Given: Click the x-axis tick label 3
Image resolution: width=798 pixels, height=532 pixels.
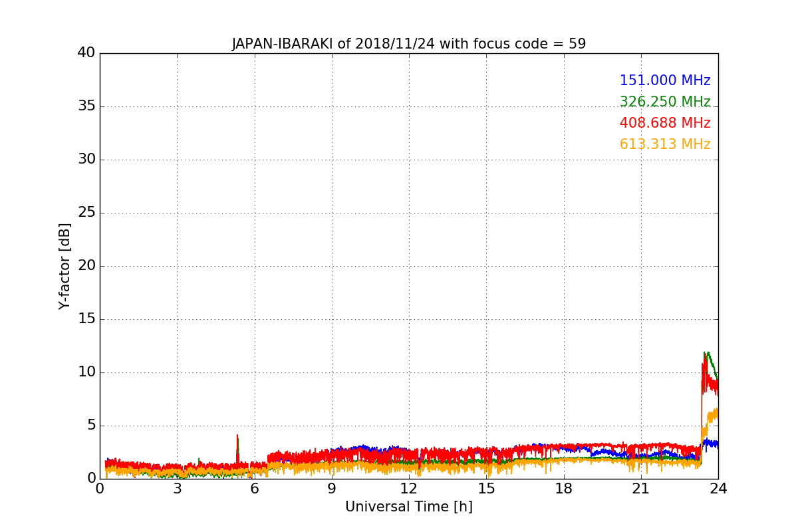Looking at the screenshot, I should 177,489.
